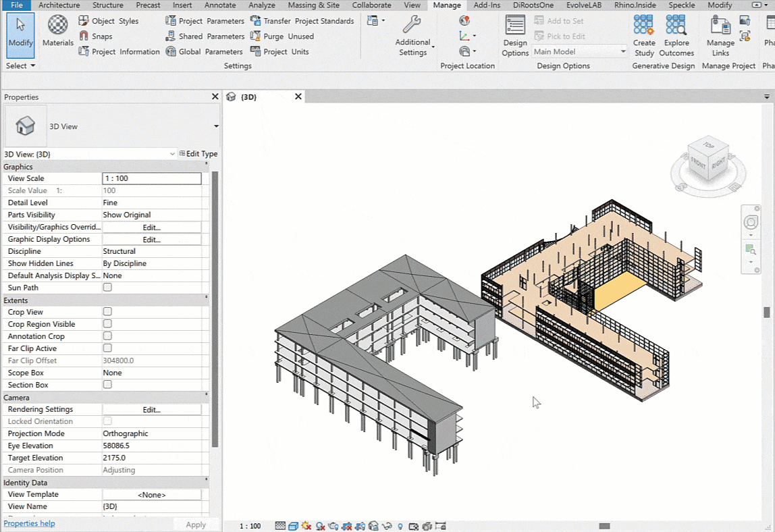Open the Collaborate ribbon tab
This screenshot has height=532, width=775.
371,5
